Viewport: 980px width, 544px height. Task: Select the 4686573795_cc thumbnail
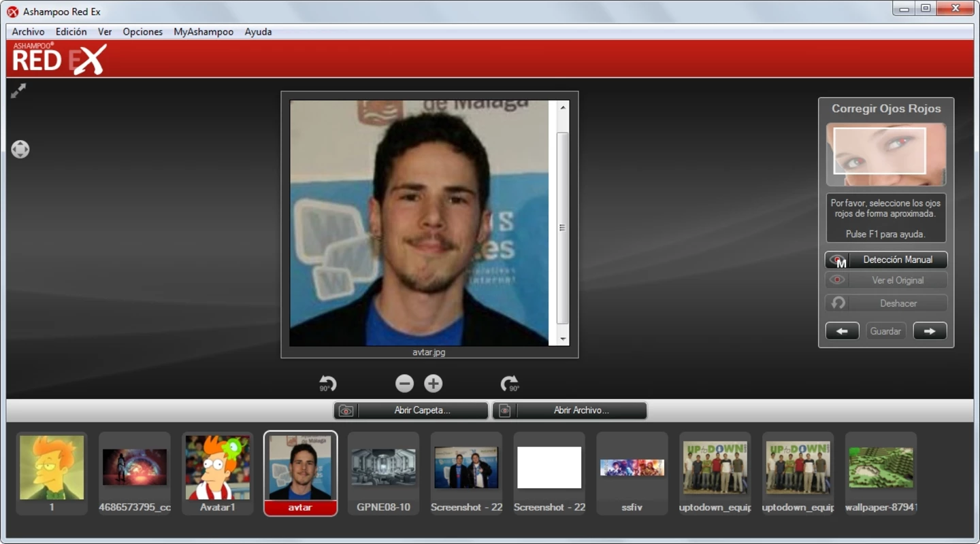pos(135,473)
